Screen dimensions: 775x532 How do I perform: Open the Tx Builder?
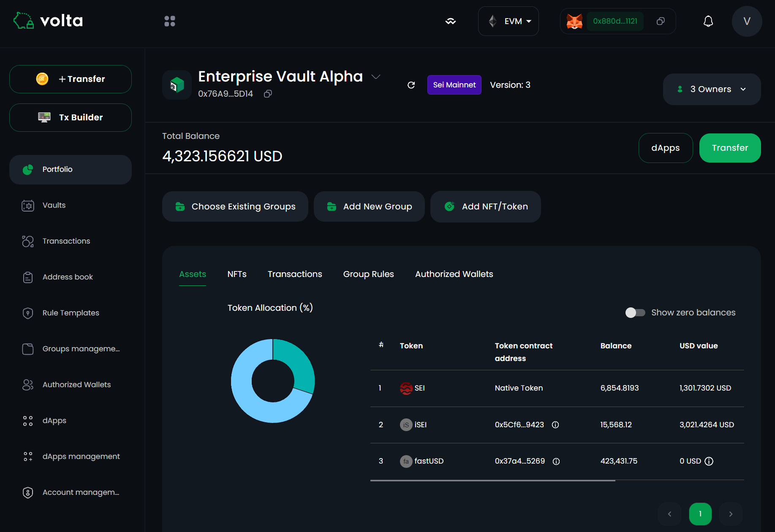tap(71, 117)
